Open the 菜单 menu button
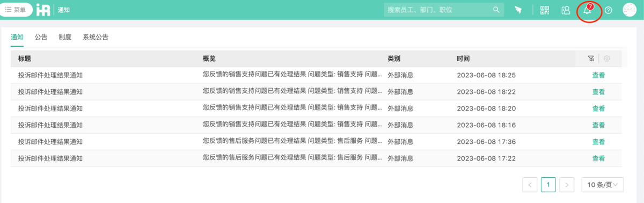Viewport: 644px width, 203px height. (16, 10)
